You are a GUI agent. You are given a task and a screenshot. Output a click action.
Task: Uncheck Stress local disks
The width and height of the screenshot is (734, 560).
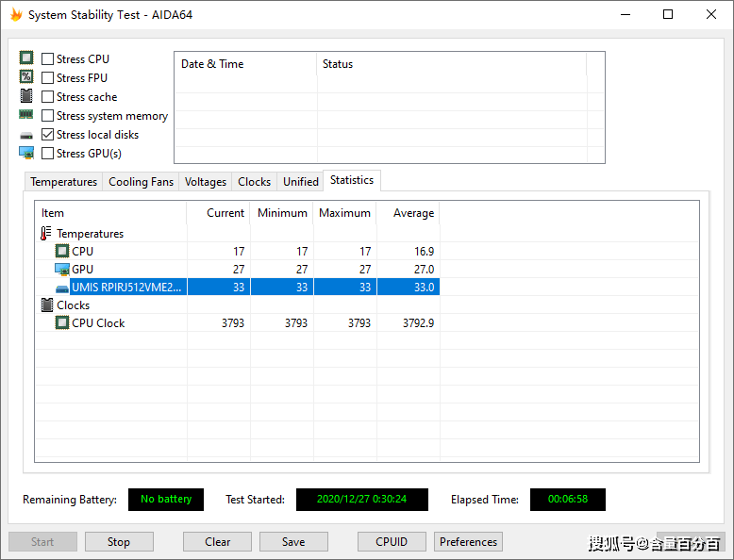(x=47, y=134)
